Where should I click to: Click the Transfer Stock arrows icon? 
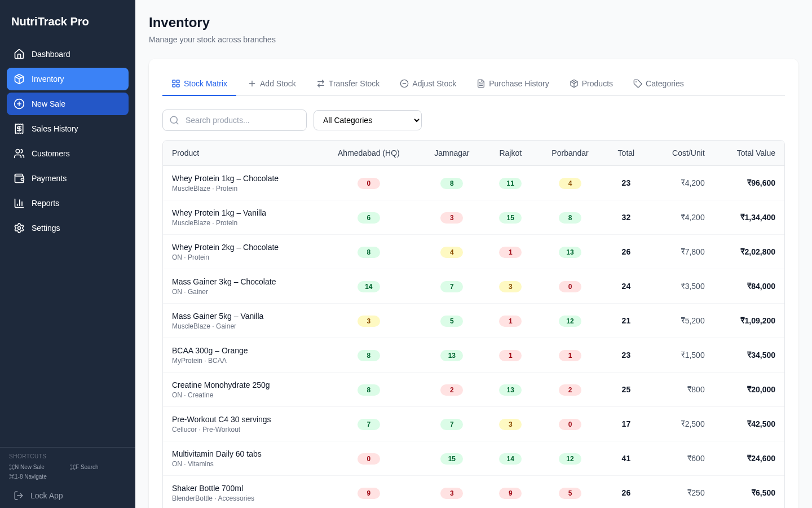click(x=321, y=84)
